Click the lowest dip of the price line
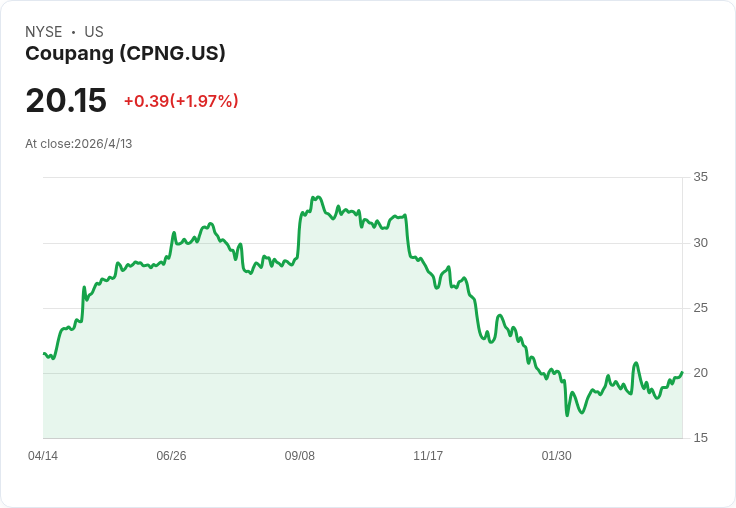736x508 pixels. point(567,415)
